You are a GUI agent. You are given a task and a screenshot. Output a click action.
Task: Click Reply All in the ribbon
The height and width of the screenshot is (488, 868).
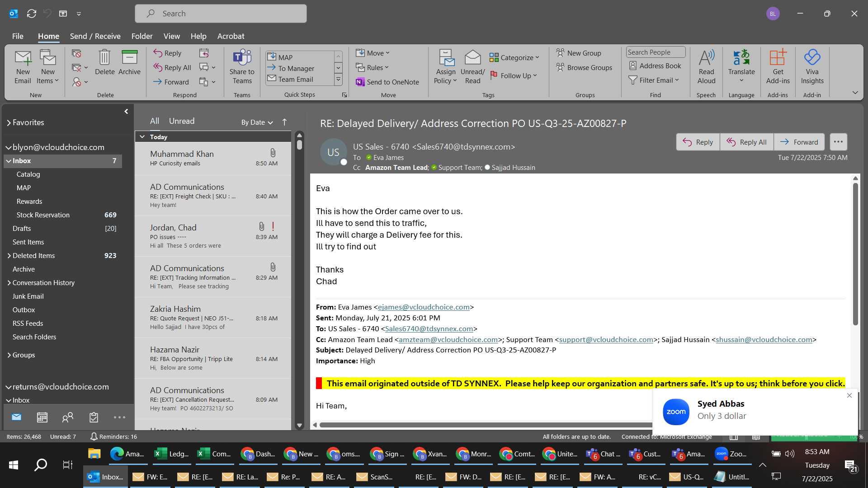coord(172,67)
